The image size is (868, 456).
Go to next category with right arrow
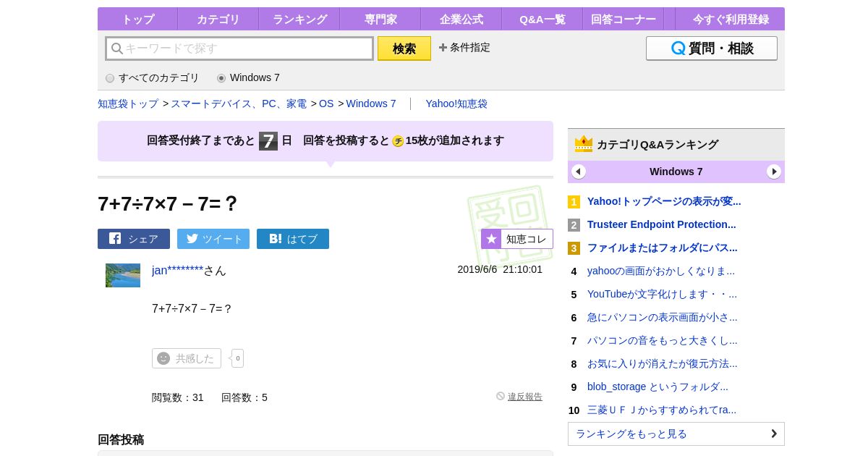774,172
